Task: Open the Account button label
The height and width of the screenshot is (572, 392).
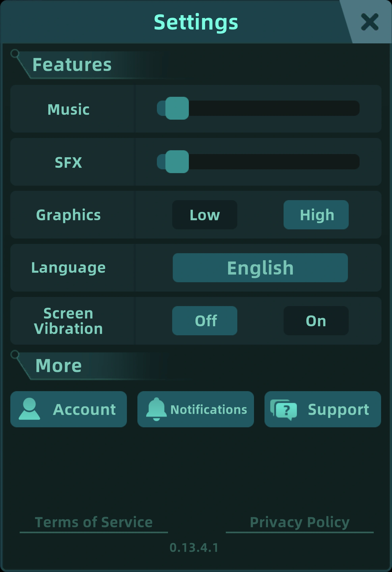Action: point(84,410)
